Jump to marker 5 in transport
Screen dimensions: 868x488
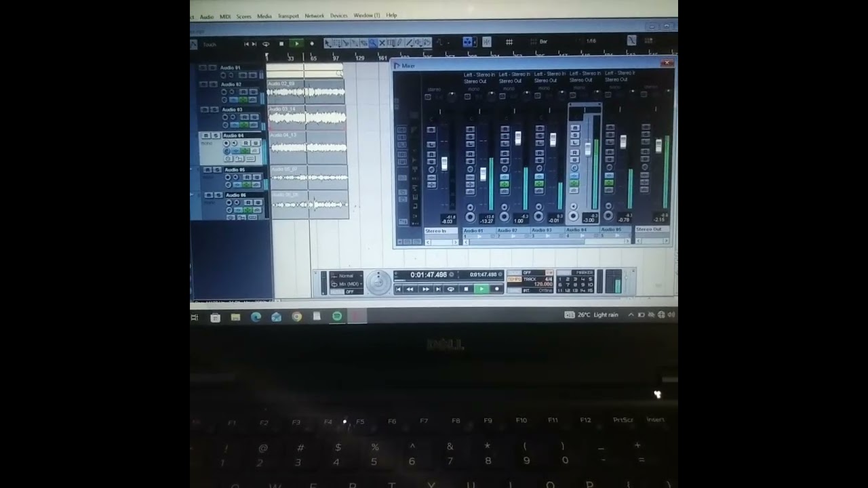(x=591, y=279)
